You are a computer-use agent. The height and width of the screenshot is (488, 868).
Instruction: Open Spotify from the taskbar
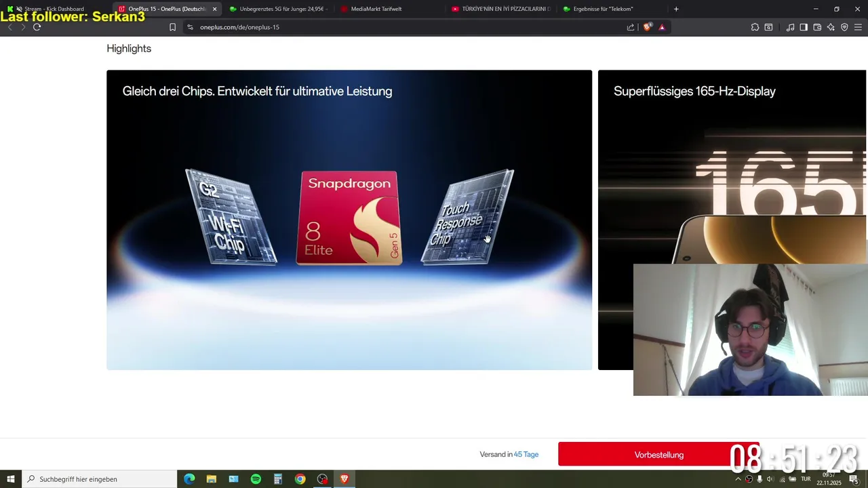pos(256,479)
